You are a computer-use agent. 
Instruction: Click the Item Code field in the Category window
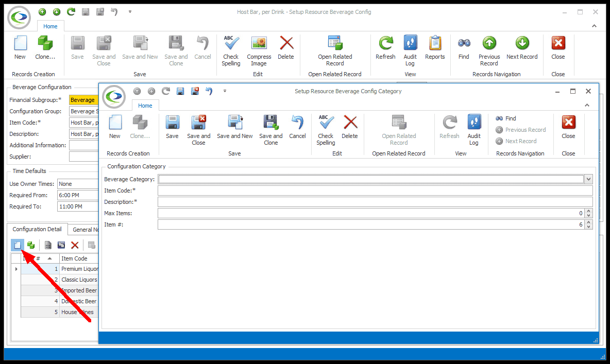click(375, 190)
